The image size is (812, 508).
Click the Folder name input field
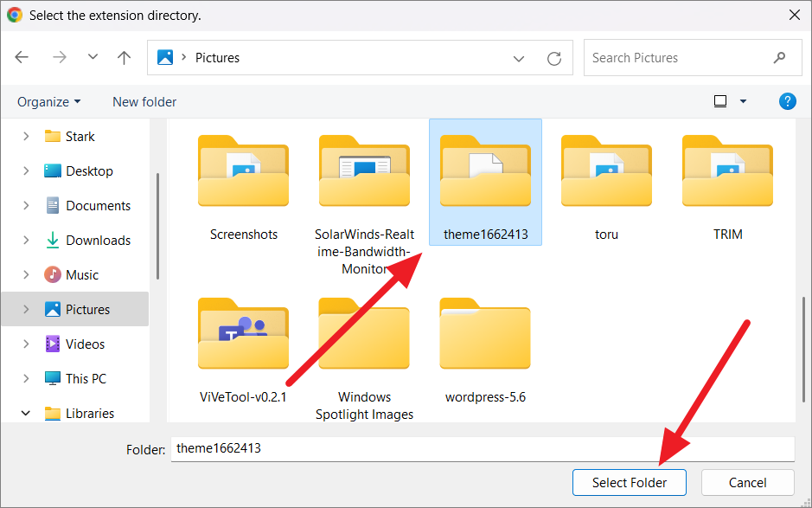(483, 448)
